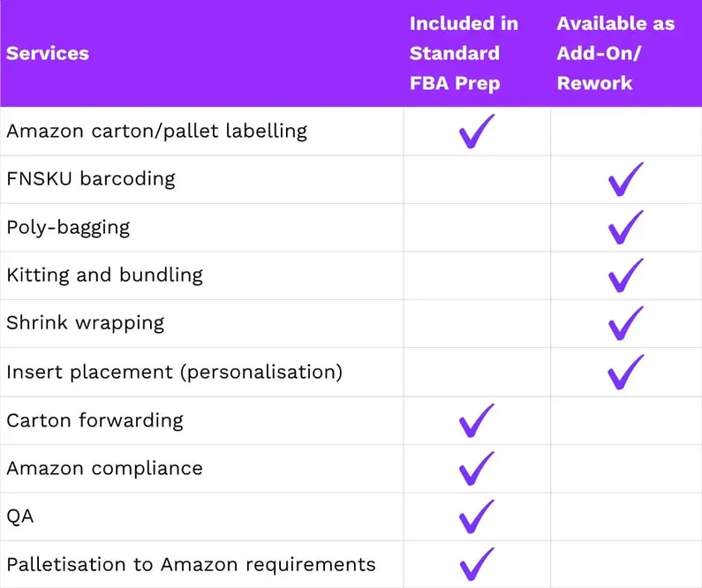Screen dimensions: 702x588
Task: Click the Carton forwarding standard checkmark
Action: click(x=477, y=420)
